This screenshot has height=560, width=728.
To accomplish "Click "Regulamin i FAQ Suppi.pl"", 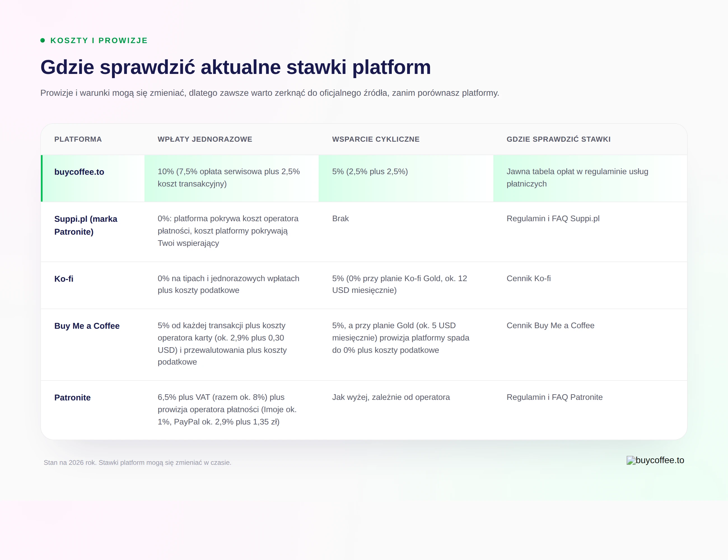I will [x=553, y=219].
